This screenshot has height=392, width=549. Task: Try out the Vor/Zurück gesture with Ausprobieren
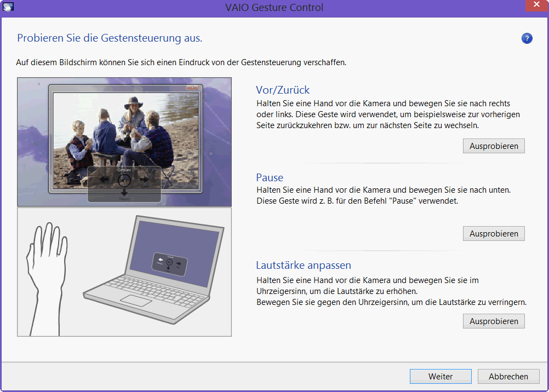point(494,146)
